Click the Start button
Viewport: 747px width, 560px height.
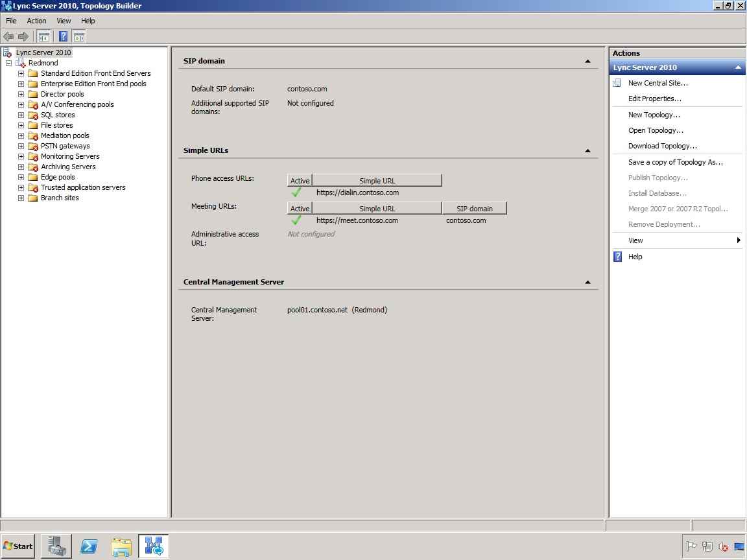[x=18, y=546]
